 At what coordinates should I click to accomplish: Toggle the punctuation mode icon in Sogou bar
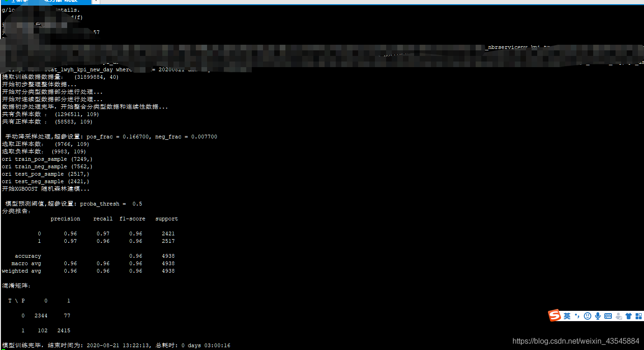pyautogui.click(x=577, y=316)
